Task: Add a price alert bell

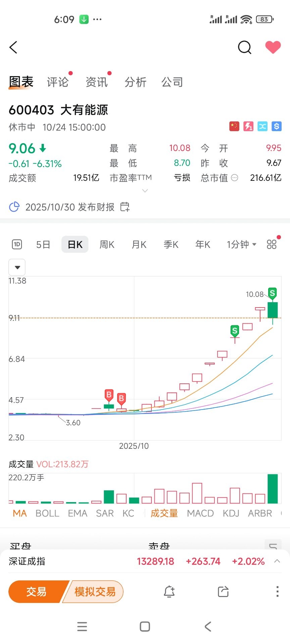Action: [169, 592]
